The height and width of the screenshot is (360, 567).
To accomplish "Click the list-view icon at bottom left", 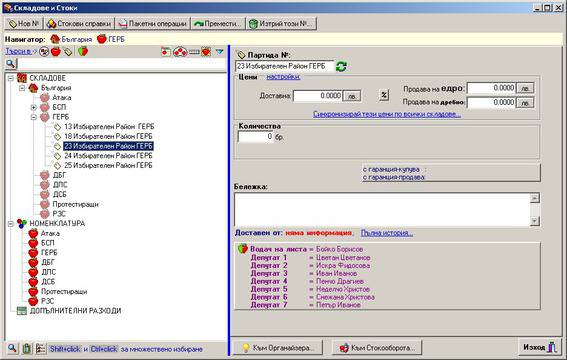I will click(40, 349).
